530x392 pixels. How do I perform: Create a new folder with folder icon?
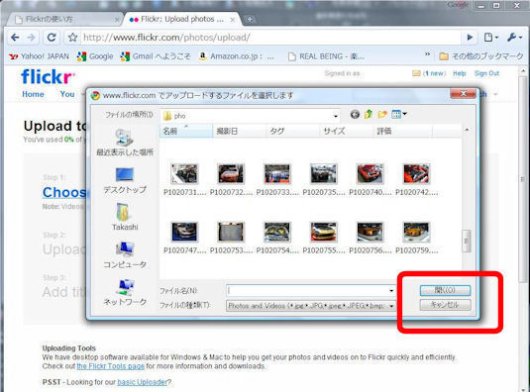click(382, 115)
